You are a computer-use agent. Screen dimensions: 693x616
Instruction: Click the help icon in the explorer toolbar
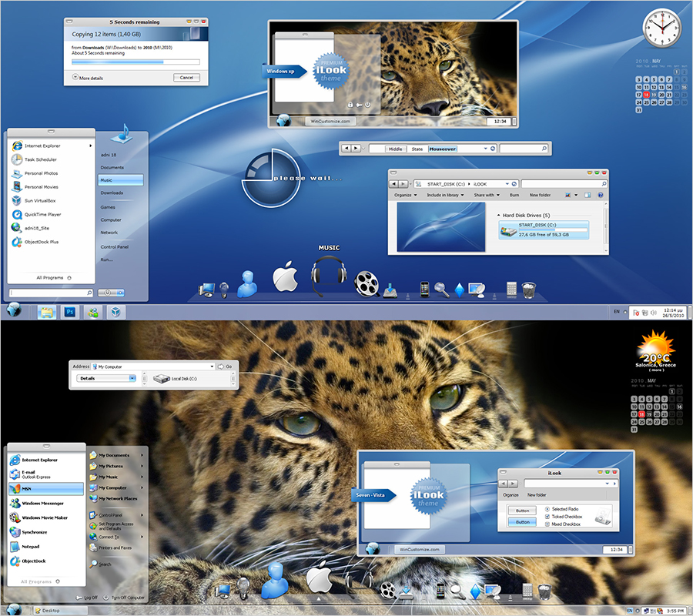[601, 195]
